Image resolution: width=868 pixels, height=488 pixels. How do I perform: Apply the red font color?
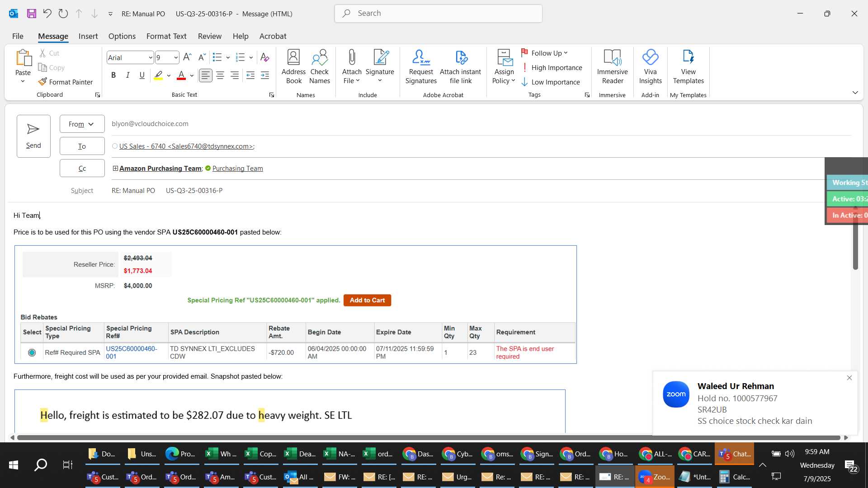tap(181, 75)
